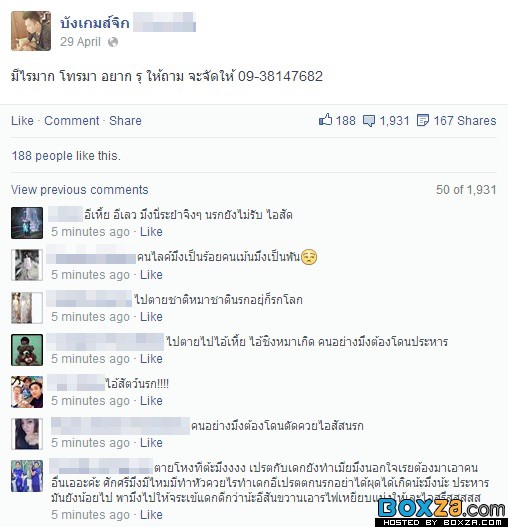The height and width of the screenshot is (527, 508).
Task: Open avatar of the last multi-line comment's author
Action: 27,476
